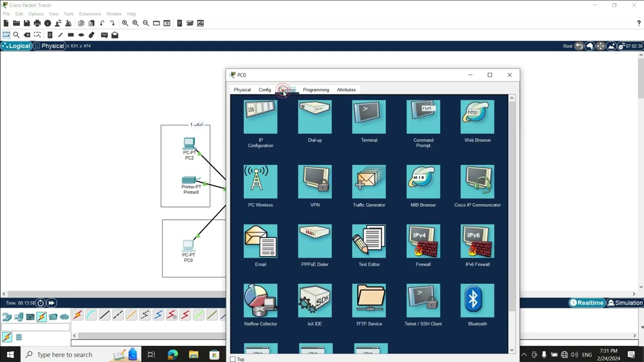Image resolution: width=644 pixels, height=362 pixels.
Task: Select the Inspect magnifier tool
Action: pos(16,35)
